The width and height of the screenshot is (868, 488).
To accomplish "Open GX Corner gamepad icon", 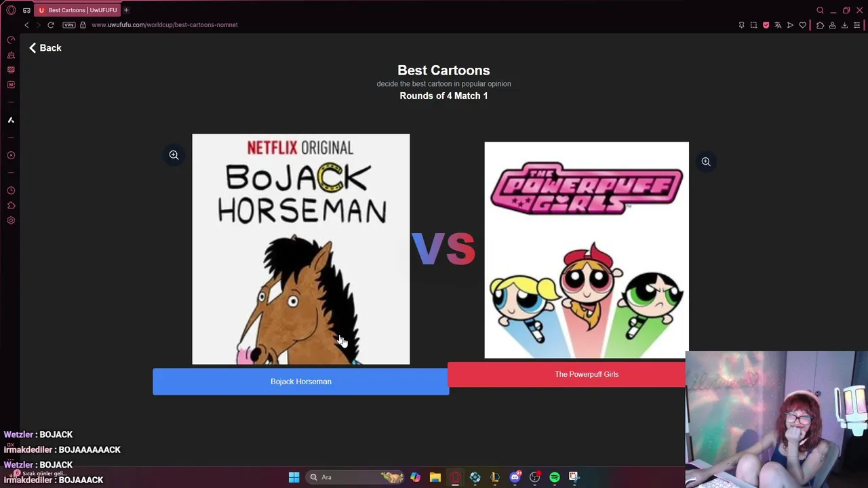I will click(26, 10).
